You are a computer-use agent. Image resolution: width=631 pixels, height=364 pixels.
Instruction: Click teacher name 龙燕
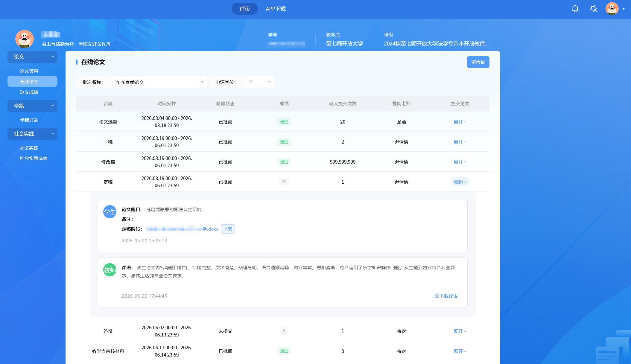coord(401,122)
